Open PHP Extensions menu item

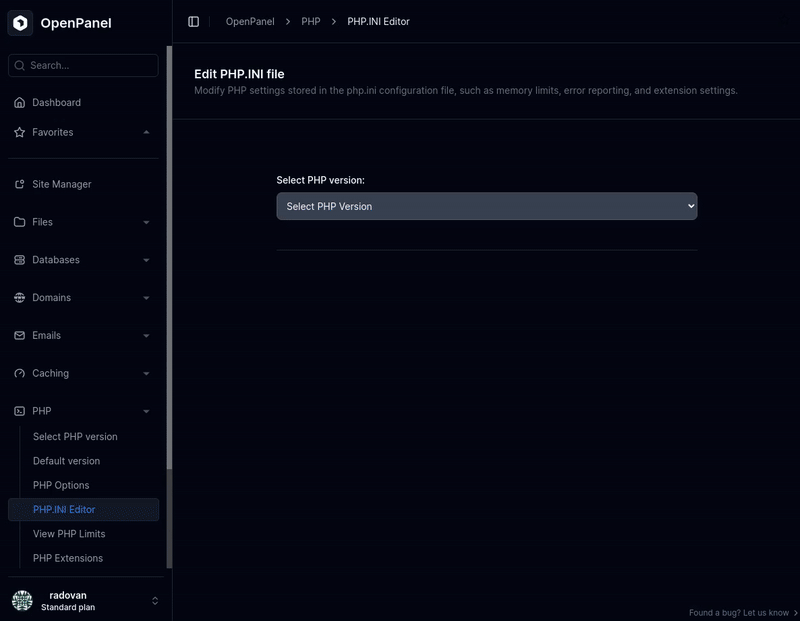68,558
